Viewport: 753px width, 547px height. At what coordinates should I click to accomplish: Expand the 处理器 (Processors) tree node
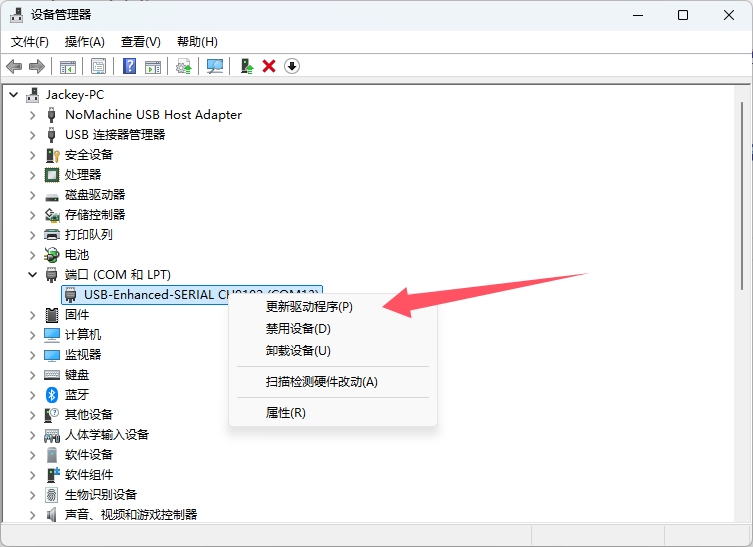(x=32, y=174)
